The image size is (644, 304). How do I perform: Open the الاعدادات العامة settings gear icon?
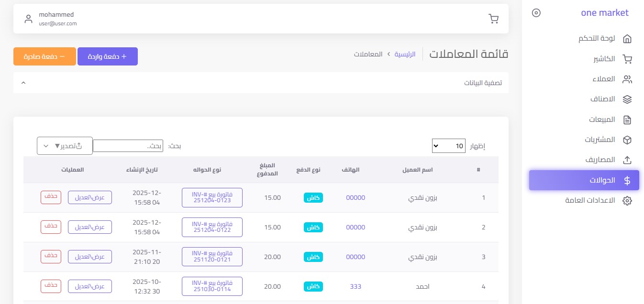(x=627, y=201)
